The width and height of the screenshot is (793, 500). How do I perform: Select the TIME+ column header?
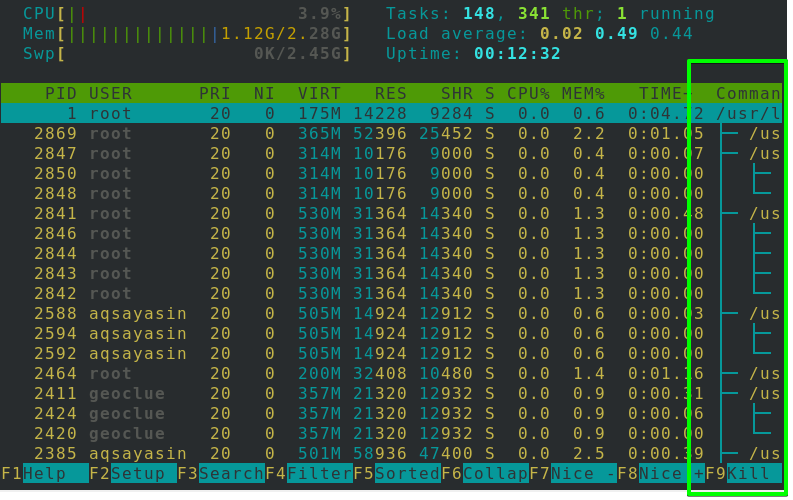[664, 93]
